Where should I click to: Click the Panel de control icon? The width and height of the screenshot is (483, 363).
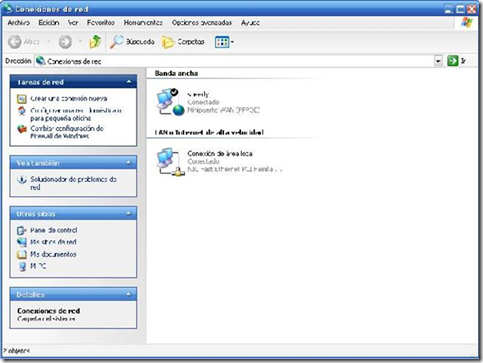pos(22,230)
